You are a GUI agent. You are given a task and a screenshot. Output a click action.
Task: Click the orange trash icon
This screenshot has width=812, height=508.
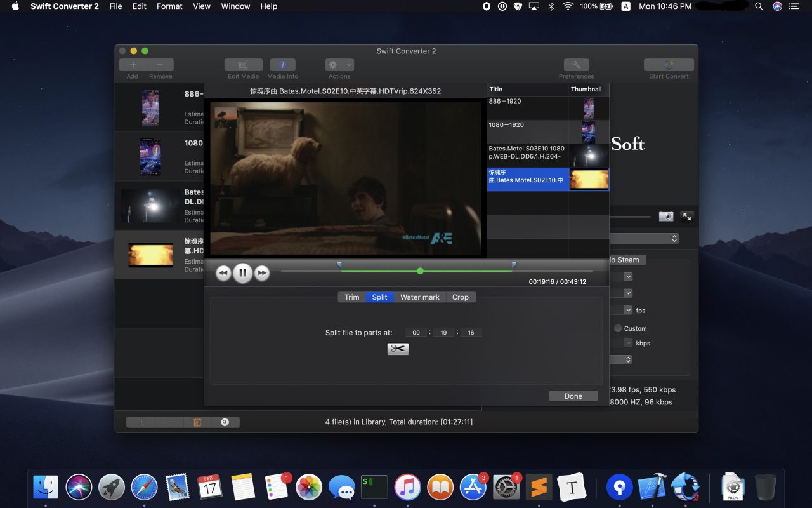197,422
